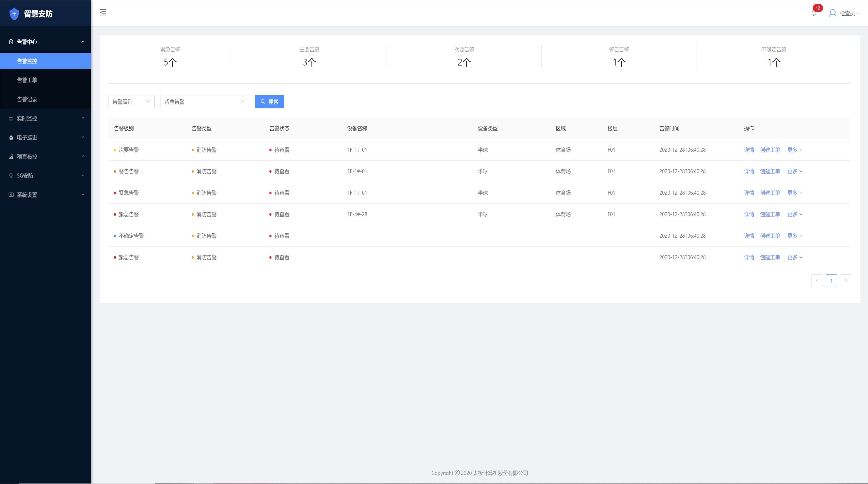Go to the next page arrow
The image size is (868, 484).
tap(845, 281)
